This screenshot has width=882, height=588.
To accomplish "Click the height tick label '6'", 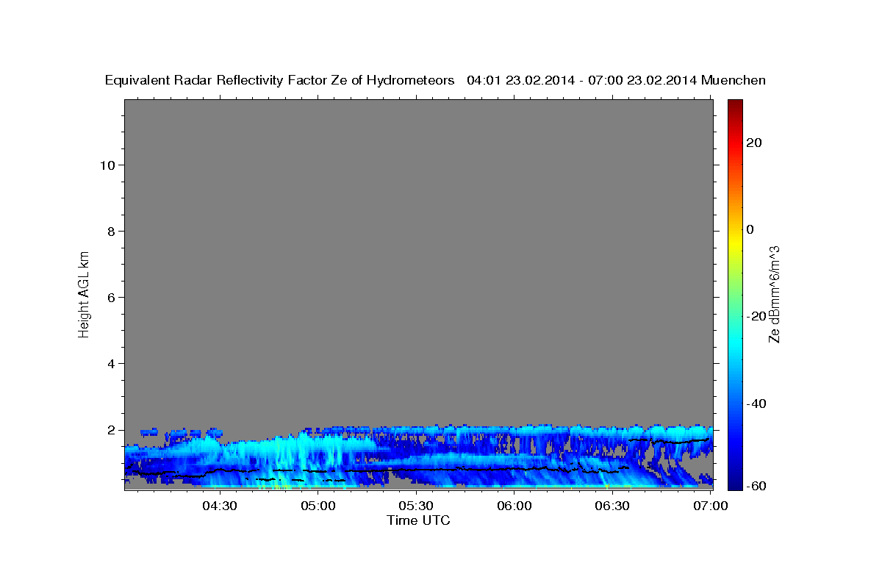I will (112, 298).
